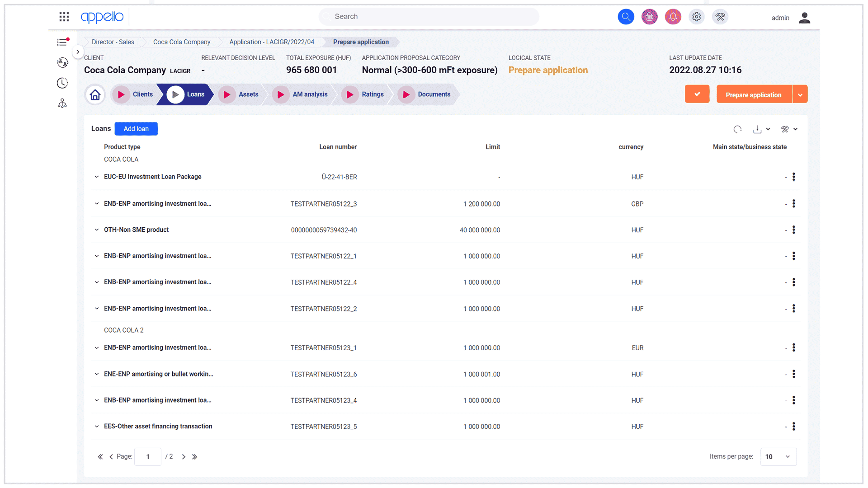
Task: Click the page 2 navigation arrow
Action: tap(183, 456)
